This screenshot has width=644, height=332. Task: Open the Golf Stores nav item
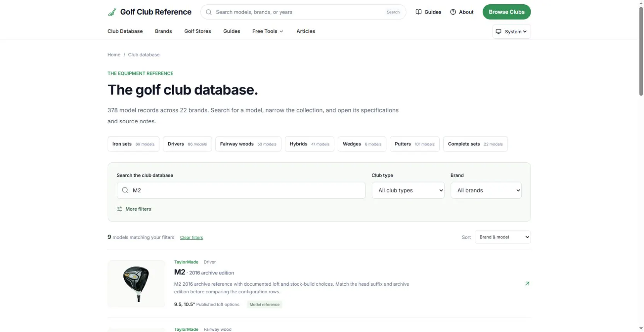coord(198,31)
